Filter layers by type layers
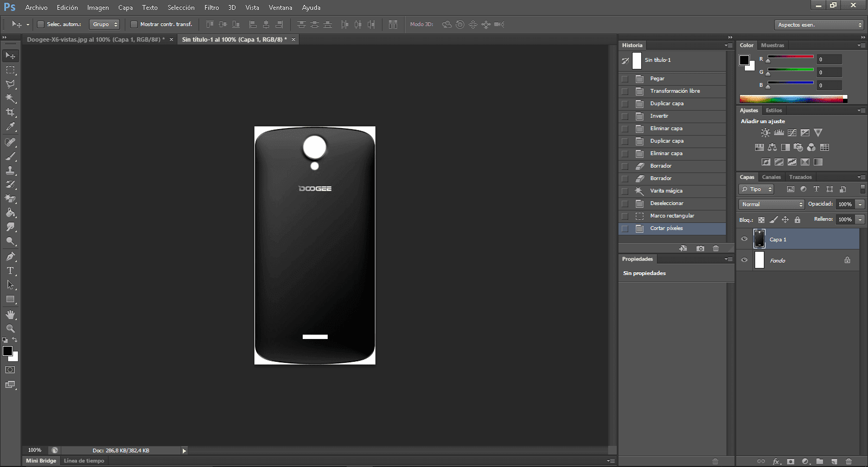Viewport: 868px width, 467px height. 816,189
